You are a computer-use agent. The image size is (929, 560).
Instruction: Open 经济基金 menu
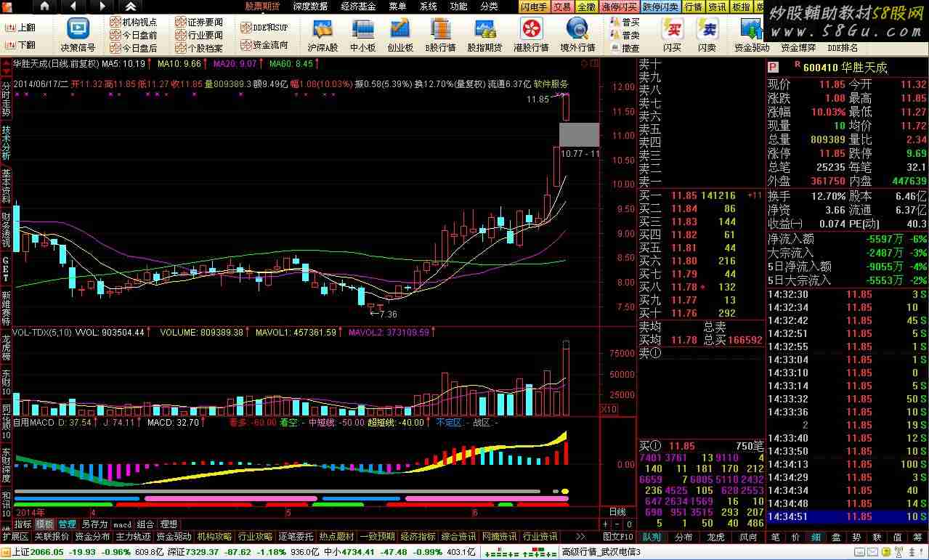point(358,7)
